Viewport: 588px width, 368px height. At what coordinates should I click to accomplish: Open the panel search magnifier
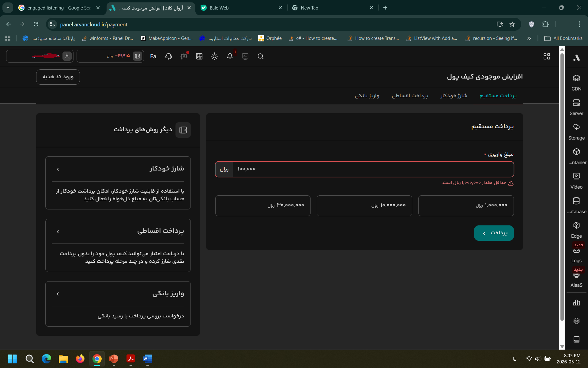(261, 56)
